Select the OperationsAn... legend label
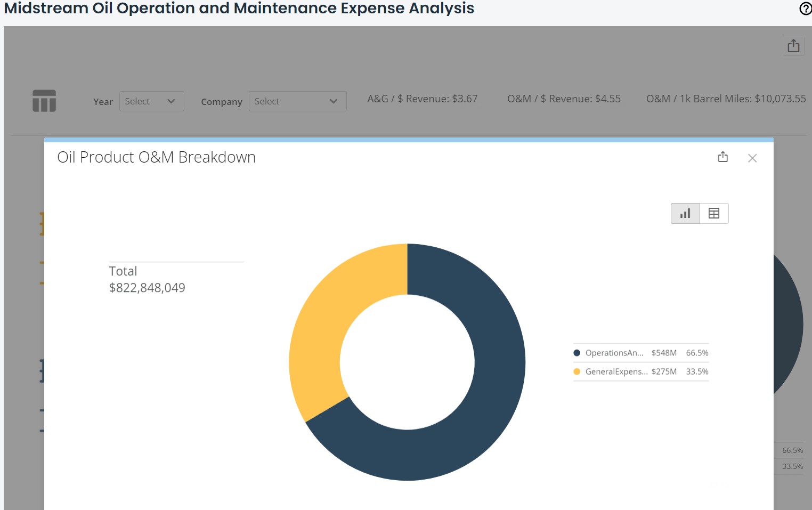Screen dimensions: 812x510 click(614, 353)
